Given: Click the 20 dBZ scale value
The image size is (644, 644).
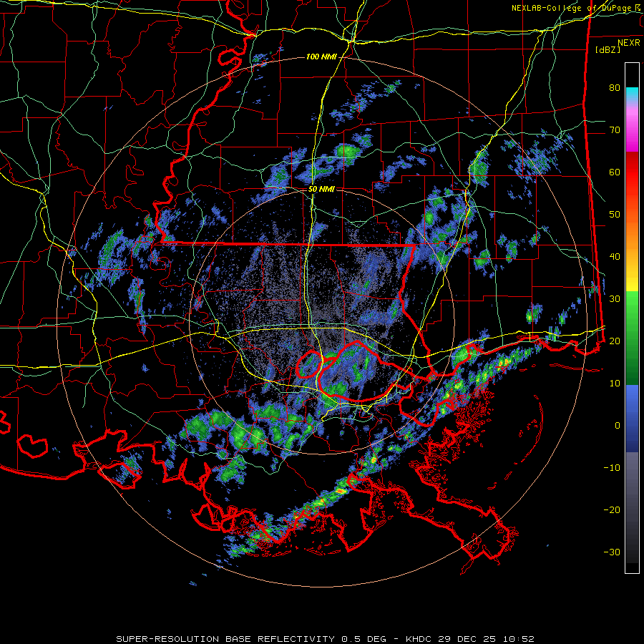Looking at the screenshot, I should coord(615,341).
